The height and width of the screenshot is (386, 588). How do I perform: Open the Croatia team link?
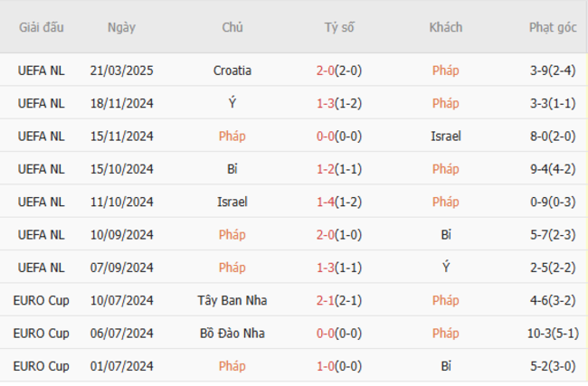(232, 71)
